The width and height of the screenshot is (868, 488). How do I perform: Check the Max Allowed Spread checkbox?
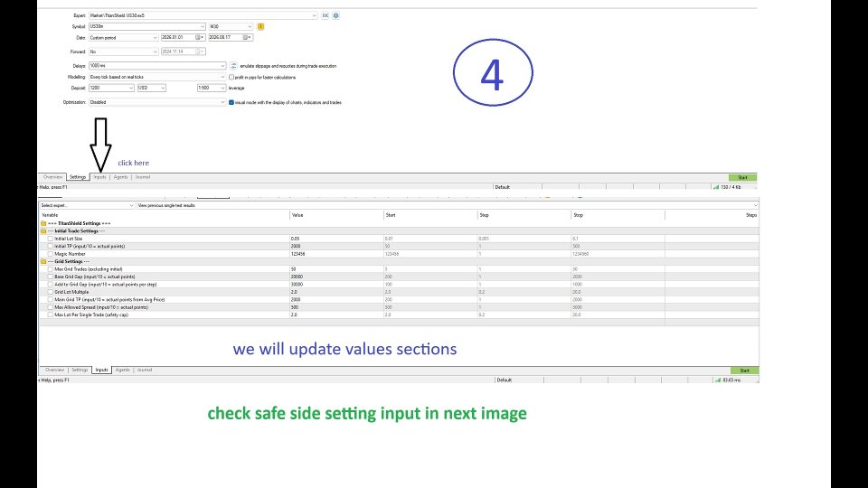(x=51, y=307)
